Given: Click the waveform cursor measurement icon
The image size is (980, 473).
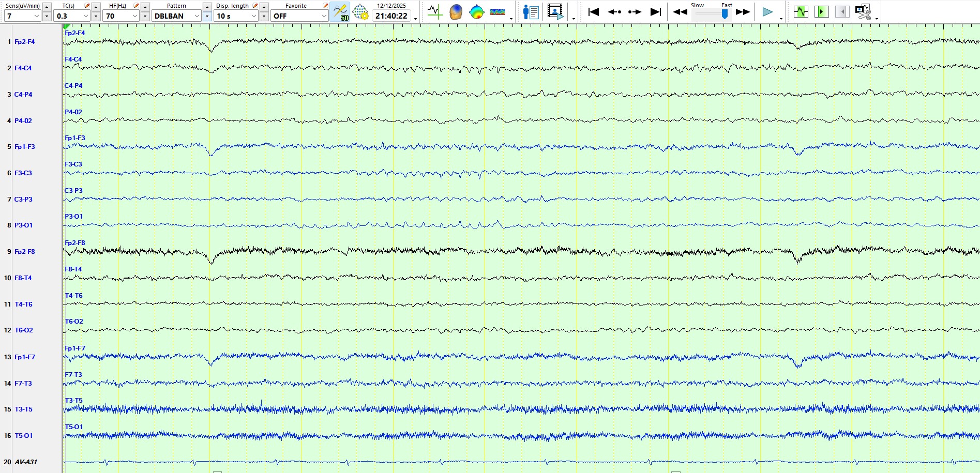Looking at the screenshot, I should (x=435, y=12).
